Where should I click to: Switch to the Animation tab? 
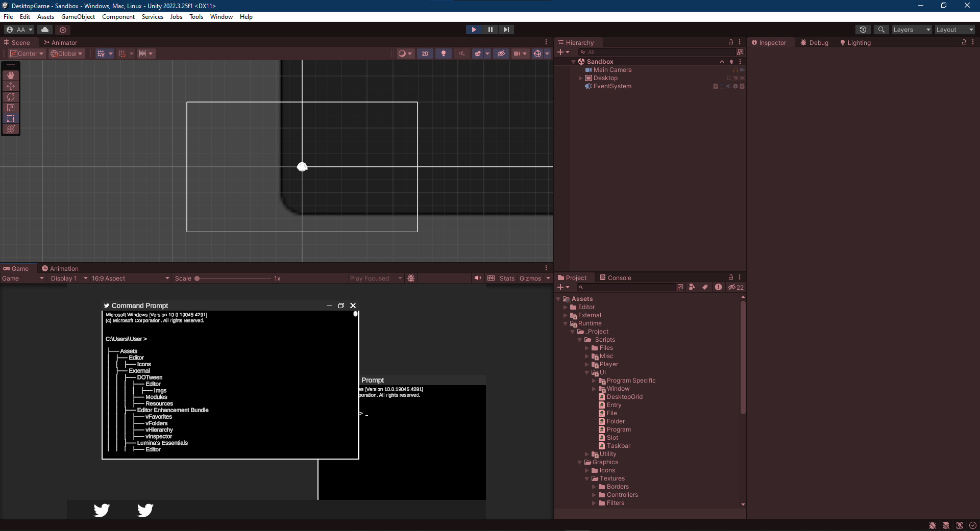click(60, 268)
